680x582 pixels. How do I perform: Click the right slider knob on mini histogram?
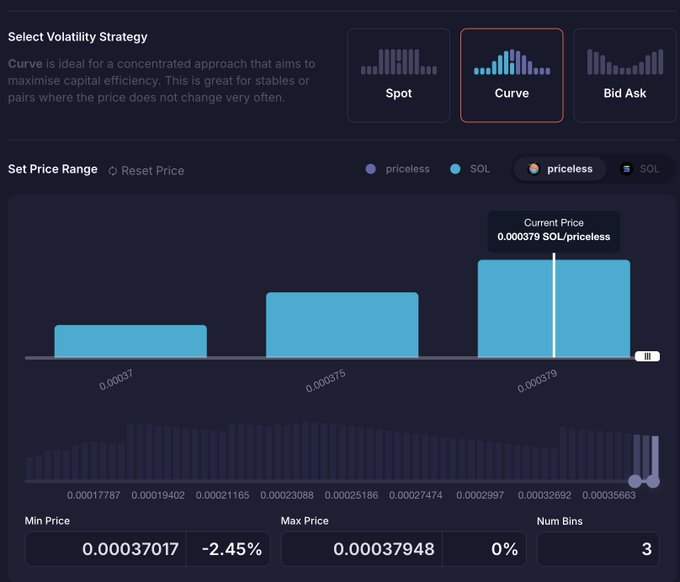click(653, 481)
